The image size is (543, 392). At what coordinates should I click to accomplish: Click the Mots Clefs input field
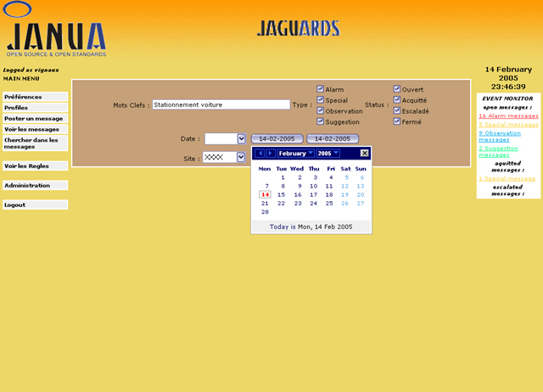221,104
